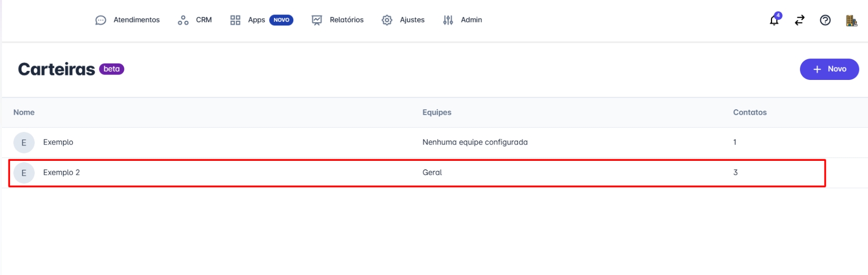Click the CRM circles icon
Screen dimensions: 868x275
click(183, 20)
